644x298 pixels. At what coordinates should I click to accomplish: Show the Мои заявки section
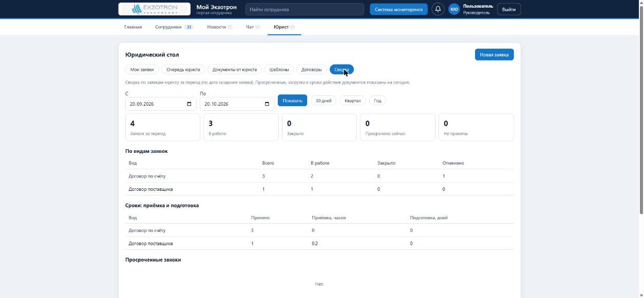(x=142, y=70)
